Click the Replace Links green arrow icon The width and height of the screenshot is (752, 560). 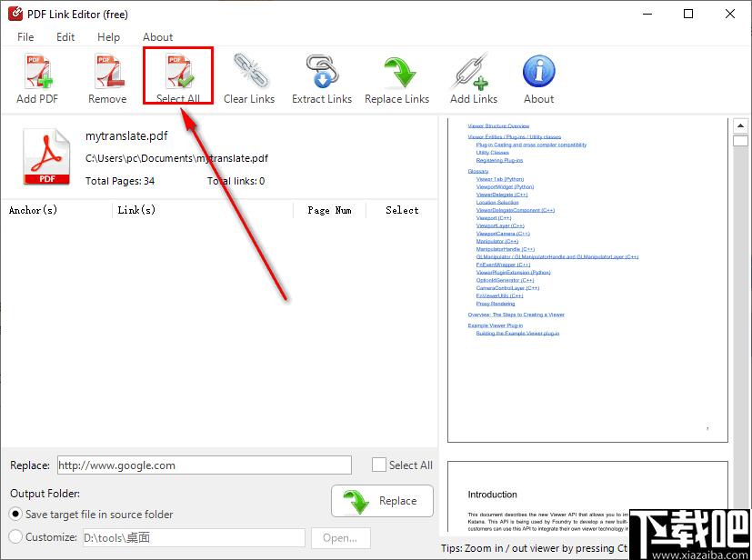point(399,72)
